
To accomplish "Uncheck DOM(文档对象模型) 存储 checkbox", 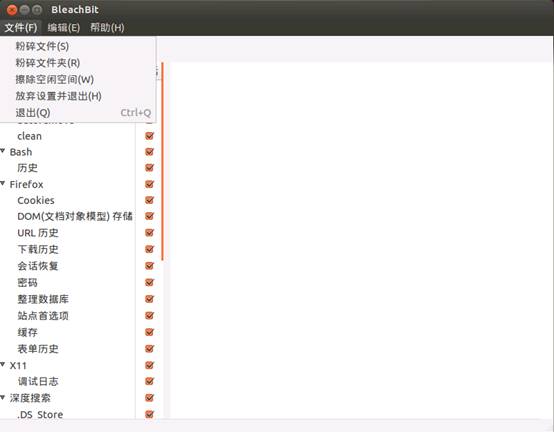I will pos(149,216).
